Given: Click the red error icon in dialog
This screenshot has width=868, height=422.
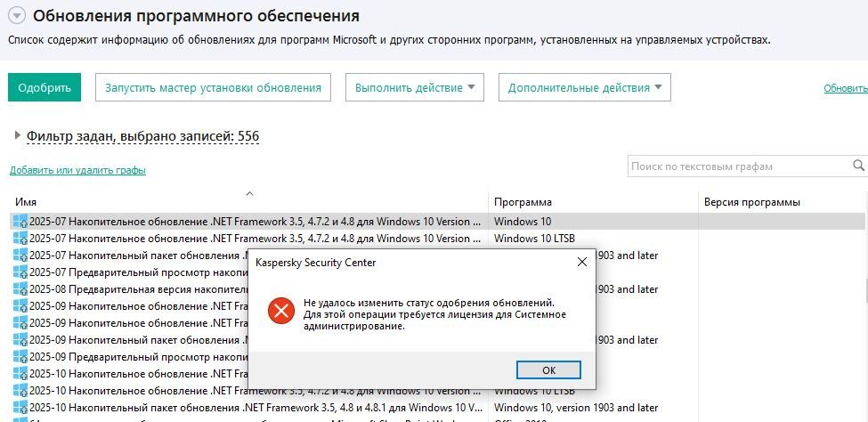Looking at the screenshot, I should (281, 311).
